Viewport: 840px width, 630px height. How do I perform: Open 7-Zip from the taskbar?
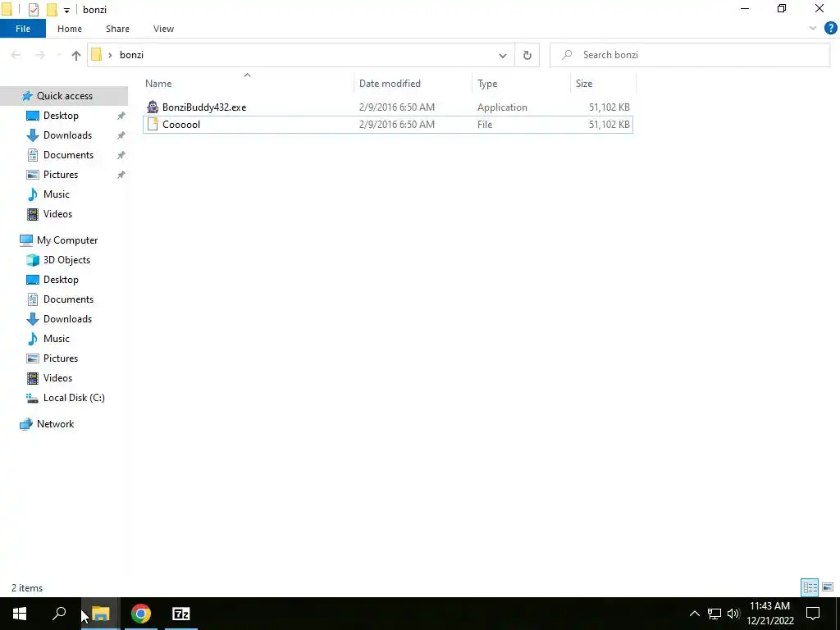click(181, 614)
